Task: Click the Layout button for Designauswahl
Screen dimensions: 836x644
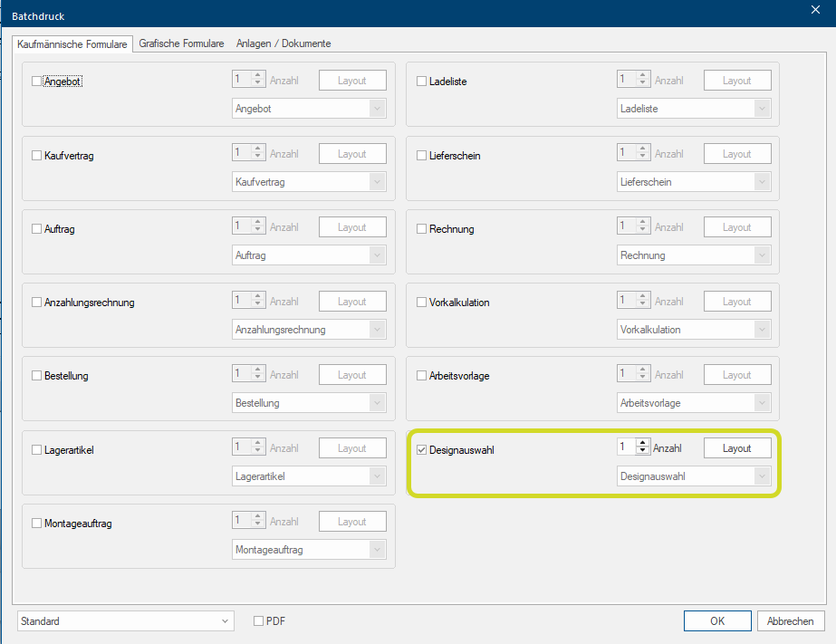Action: (x=737, y=448)
